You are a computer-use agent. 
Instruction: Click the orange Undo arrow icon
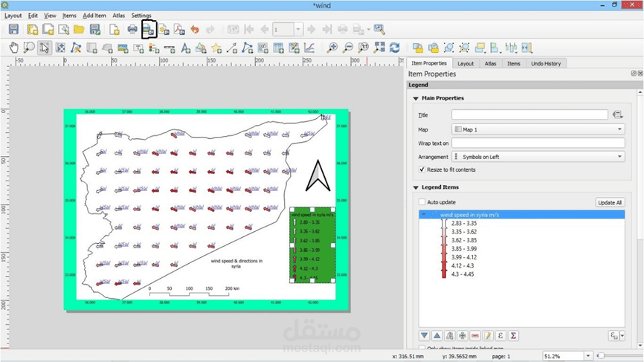click(195, 29)
